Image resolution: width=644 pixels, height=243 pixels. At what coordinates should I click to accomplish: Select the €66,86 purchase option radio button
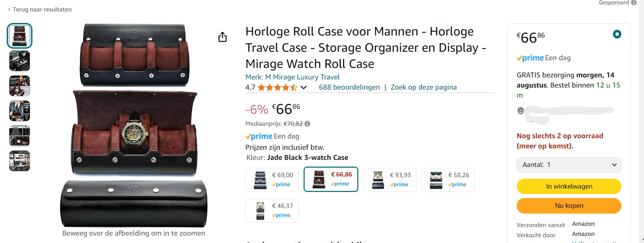[617, 34]
